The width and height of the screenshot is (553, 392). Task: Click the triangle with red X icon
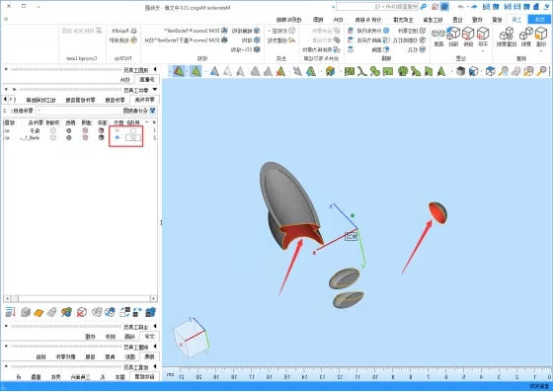280,71
